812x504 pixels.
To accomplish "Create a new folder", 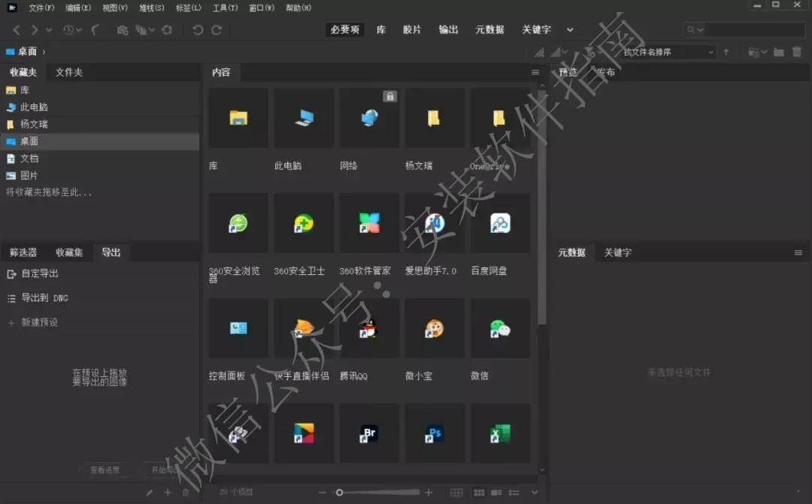I will (778, 52).
